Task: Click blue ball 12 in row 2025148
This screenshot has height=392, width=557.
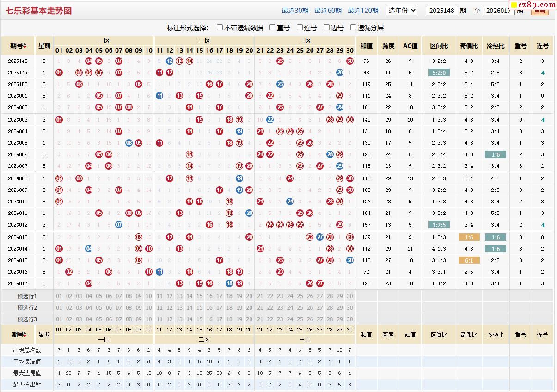Action: pyautogui.click(x=170, y=61)
